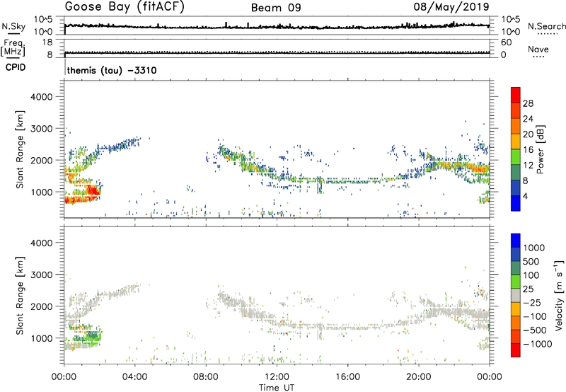Click the date 08/May/2019
The width and height of the screenshot is (566, 392).
click(x=451, y=7)
